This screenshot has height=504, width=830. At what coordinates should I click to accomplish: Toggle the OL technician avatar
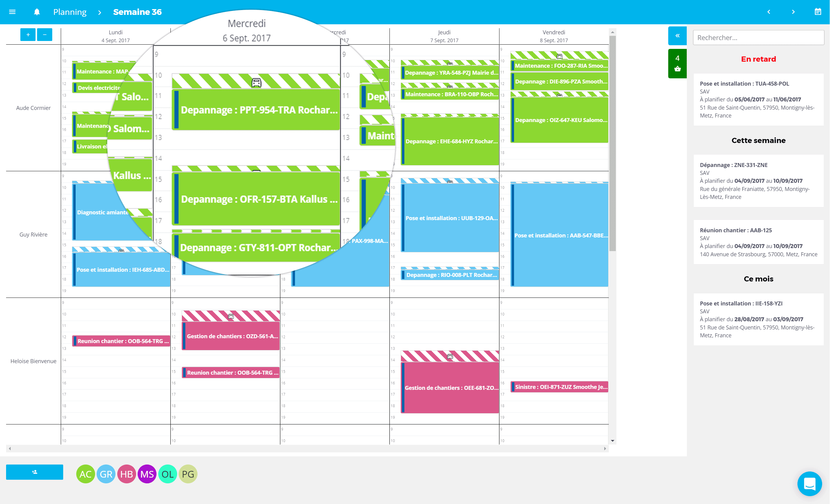pyautogui.click(x=168, y=474)
